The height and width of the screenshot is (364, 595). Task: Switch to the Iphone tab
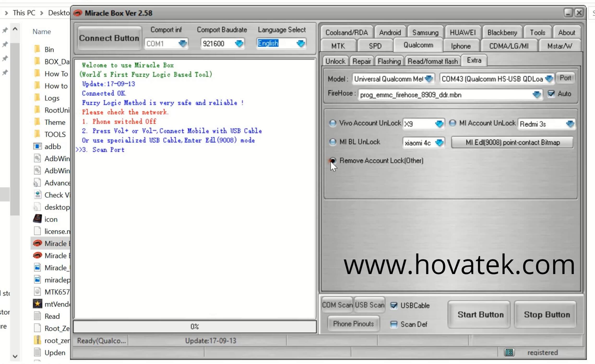click(461, 46)
